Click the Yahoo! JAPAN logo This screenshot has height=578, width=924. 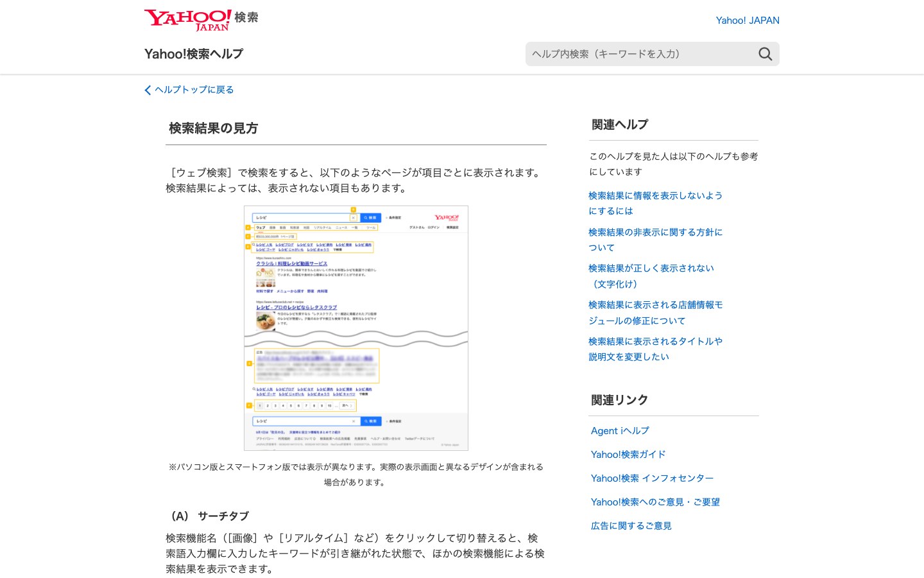click(x=201, y=19)
